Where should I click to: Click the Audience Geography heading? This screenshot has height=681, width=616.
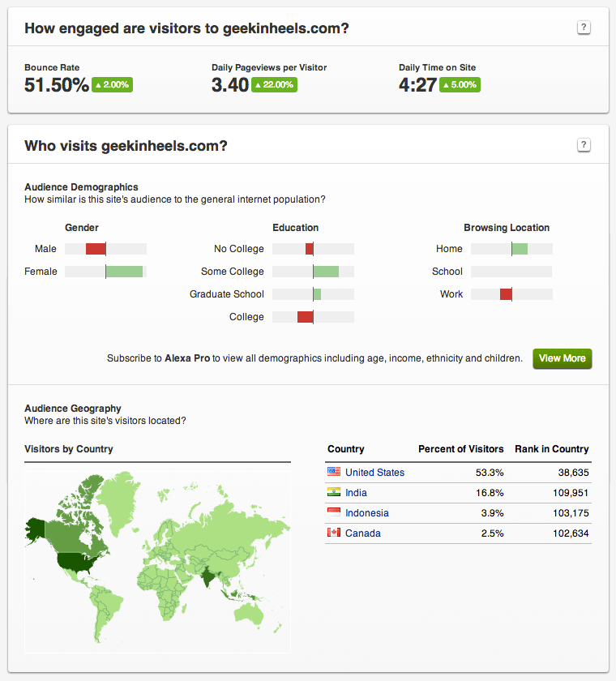pos(72,409)
